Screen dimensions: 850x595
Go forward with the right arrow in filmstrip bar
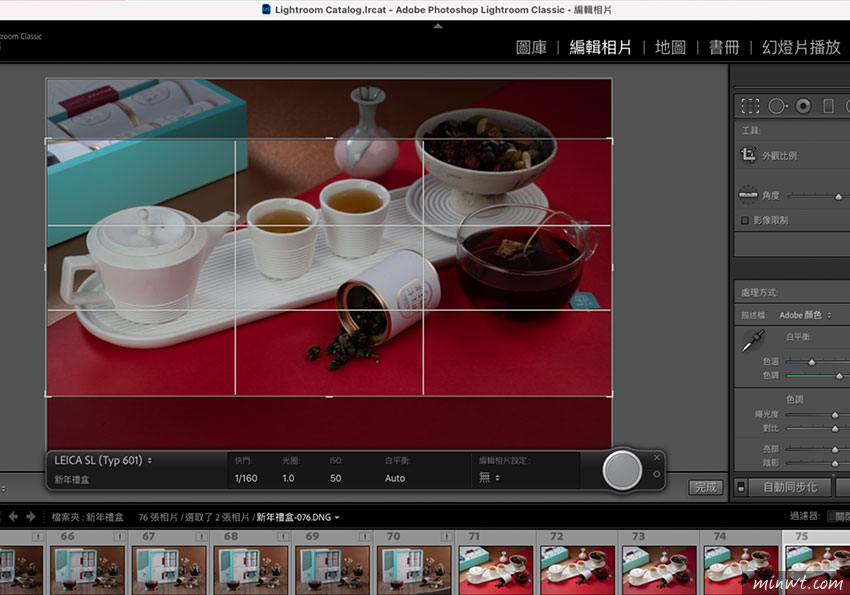click(31, 517)
